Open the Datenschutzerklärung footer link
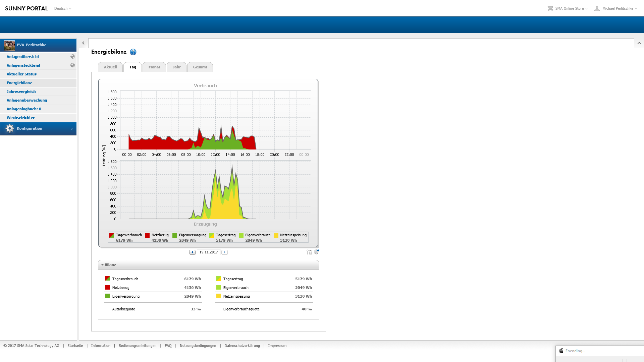 [x=242, y=346]
